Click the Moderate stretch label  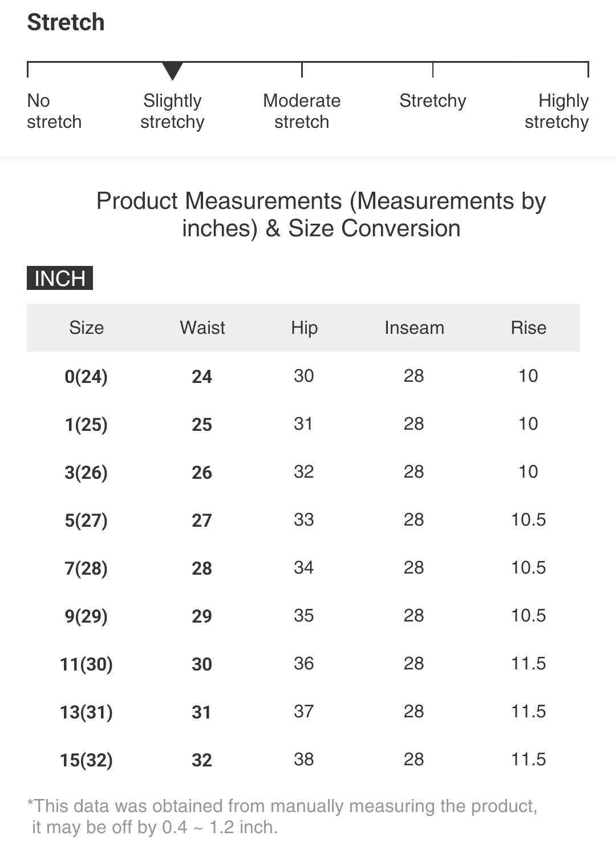(302, 111)
